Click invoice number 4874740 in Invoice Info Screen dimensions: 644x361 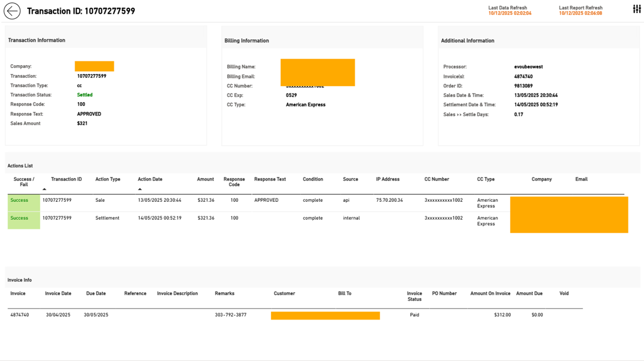19,315
